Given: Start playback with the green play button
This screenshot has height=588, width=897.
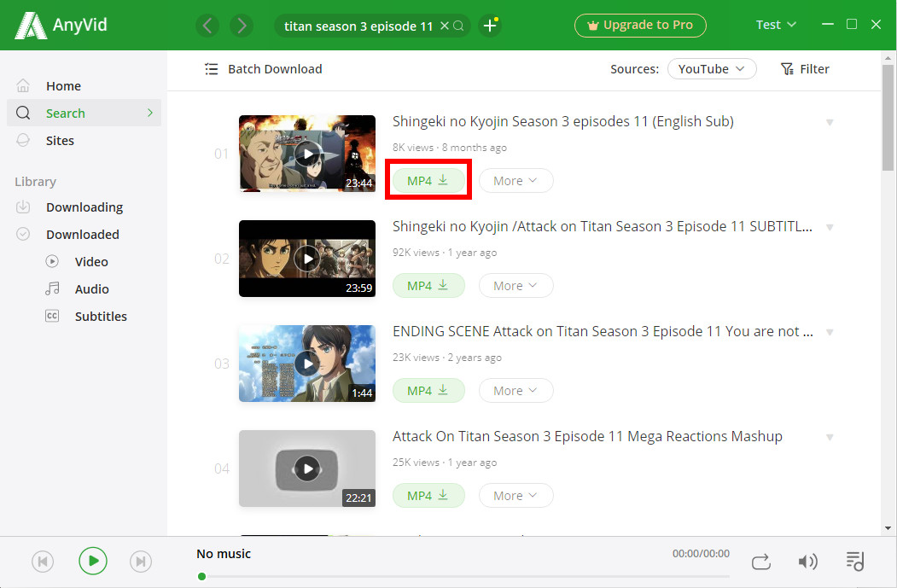Looking at the screenshot, I should coord(93,561).
